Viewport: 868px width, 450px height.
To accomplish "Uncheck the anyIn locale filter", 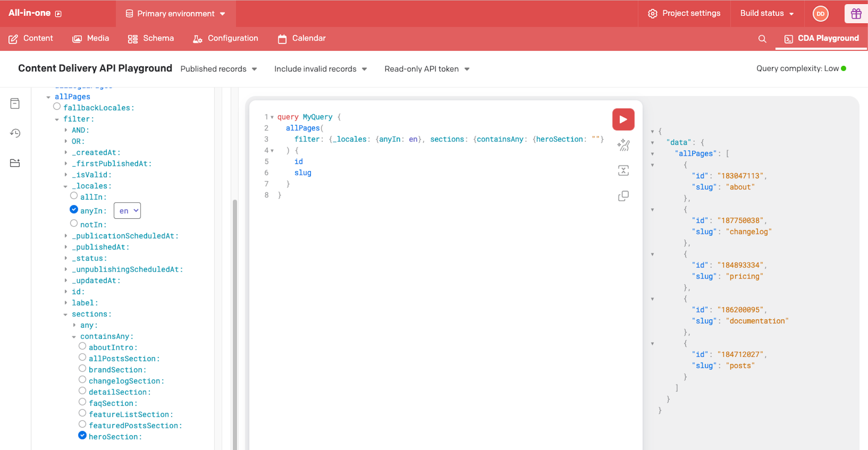I will point(74,210).
